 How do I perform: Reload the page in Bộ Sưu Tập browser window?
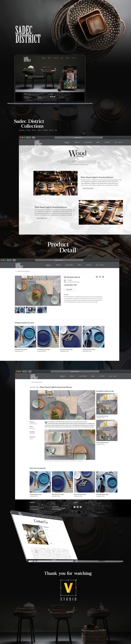pos(98,371)
